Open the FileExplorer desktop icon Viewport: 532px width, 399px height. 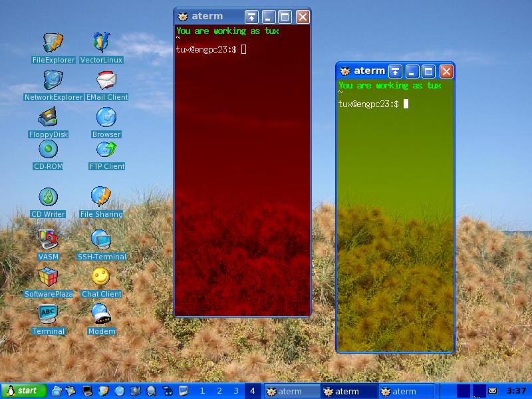coord(53,43)
